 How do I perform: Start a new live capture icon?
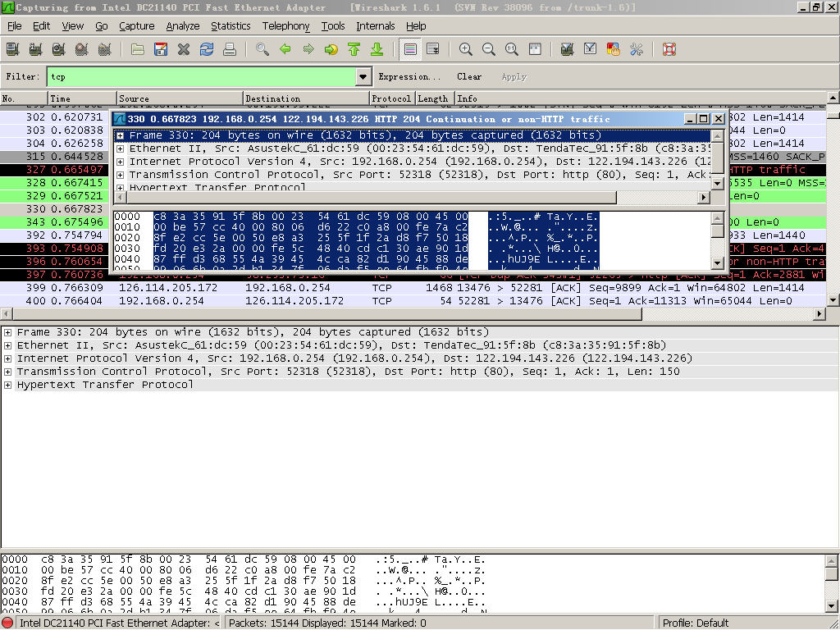[58, 49]
